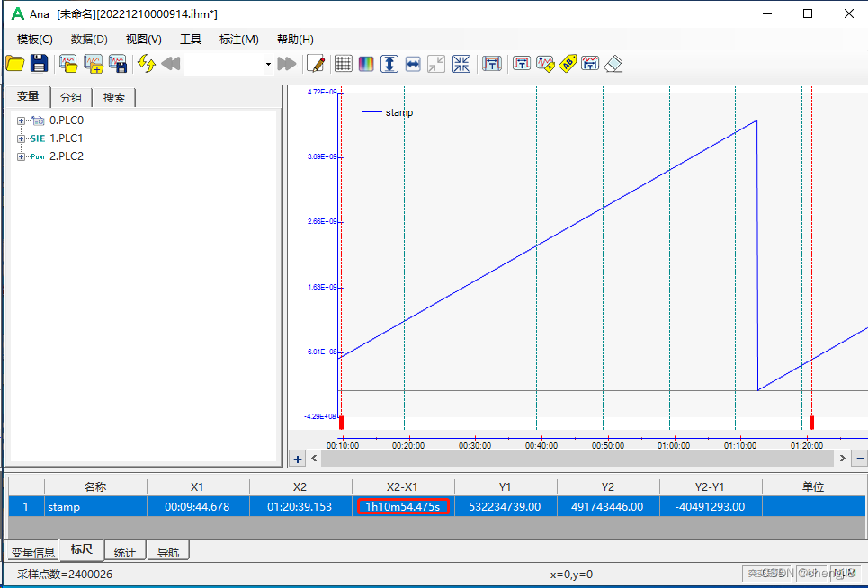Viewport: 868px width, 588px height.
Task: Select the stamp row name cell
Action: [95, 507]
